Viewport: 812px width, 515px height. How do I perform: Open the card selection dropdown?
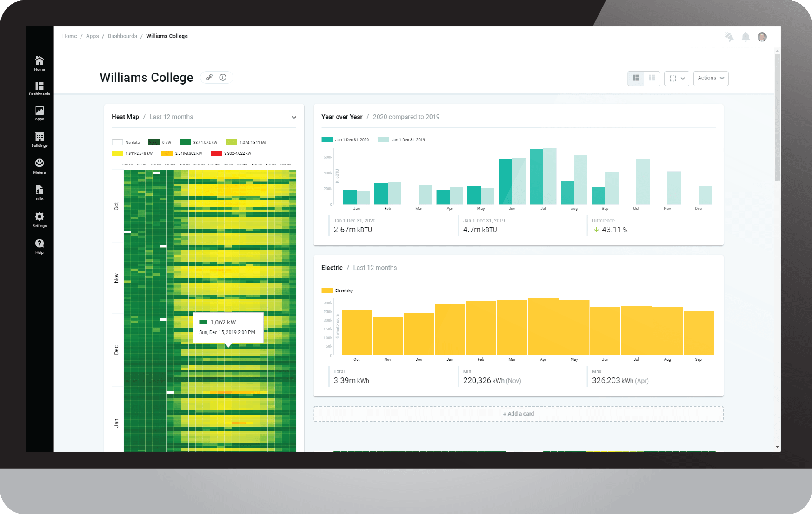pyautogui.click(x=677, y=78)
